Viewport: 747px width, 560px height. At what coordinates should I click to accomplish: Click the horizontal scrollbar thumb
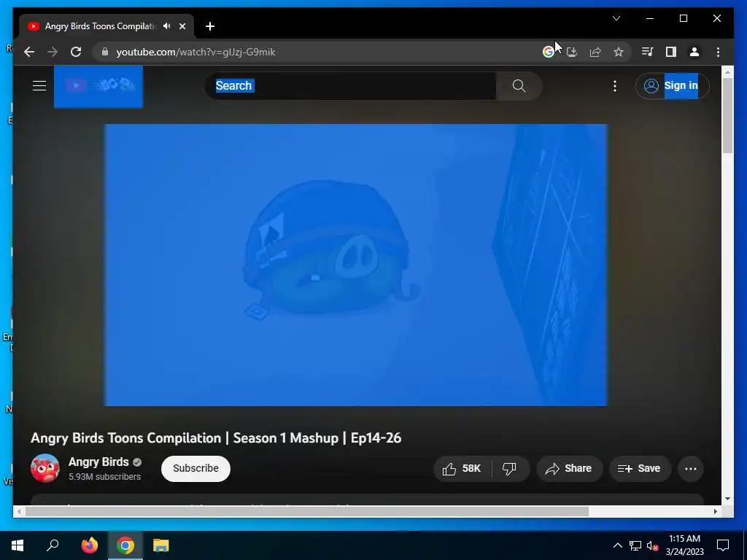(307, 511)
